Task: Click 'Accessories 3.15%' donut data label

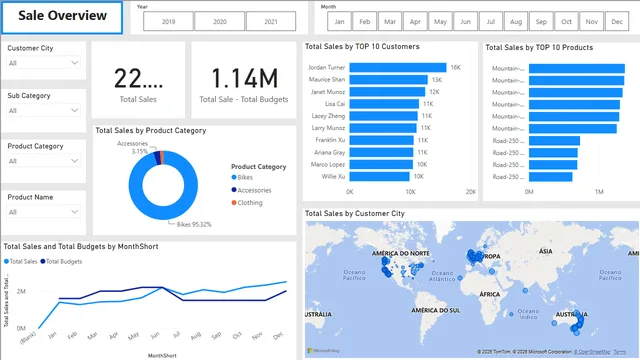Action: pos(133,147)
